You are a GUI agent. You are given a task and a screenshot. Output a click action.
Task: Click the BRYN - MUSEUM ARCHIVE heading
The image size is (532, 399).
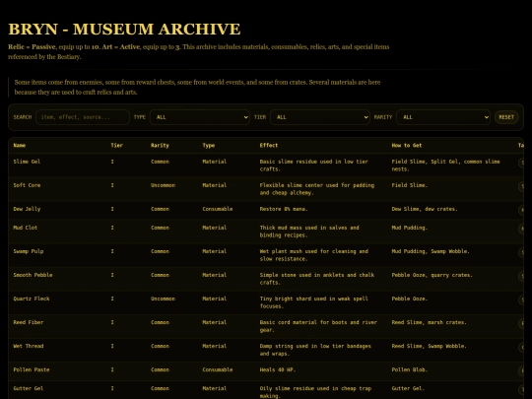pyautogui.click(x=124, y=30)
